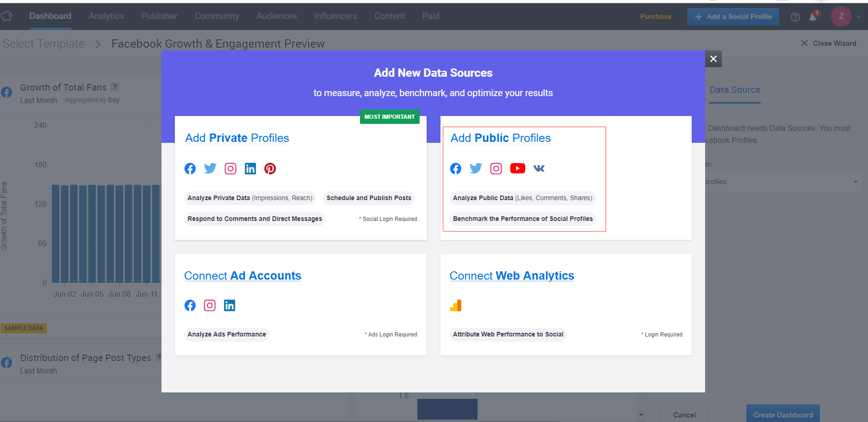868x422 pixels.
Task: Click Distribution of Page Post Types title
Action: pyautogui.click(x=86, y=358)
